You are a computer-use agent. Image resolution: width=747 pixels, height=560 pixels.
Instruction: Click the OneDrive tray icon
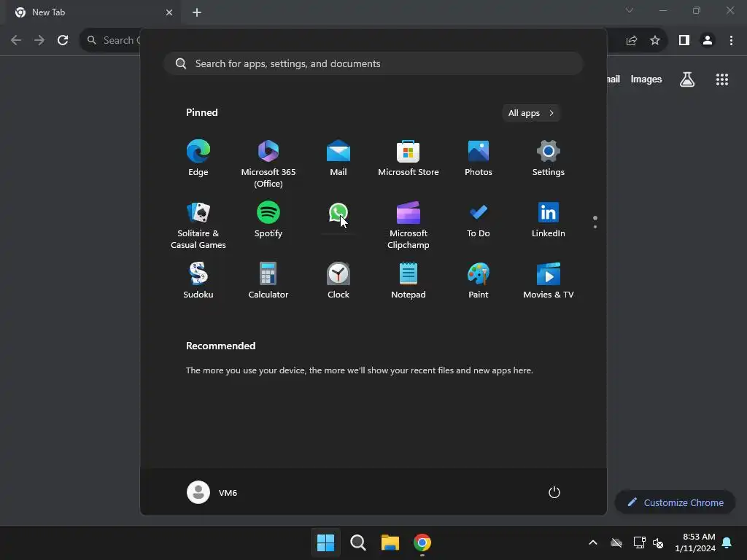coord(616,542)
